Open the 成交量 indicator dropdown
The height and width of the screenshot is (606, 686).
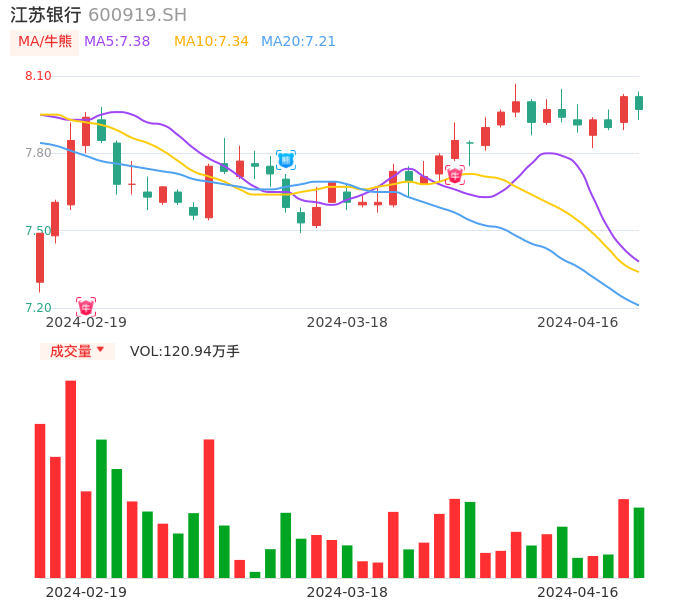(x=77, y=351)
